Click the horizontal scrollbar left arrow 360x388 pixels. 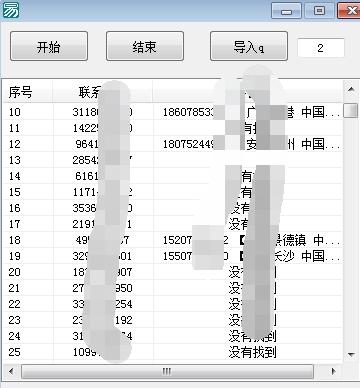click(x=12, y=371)
